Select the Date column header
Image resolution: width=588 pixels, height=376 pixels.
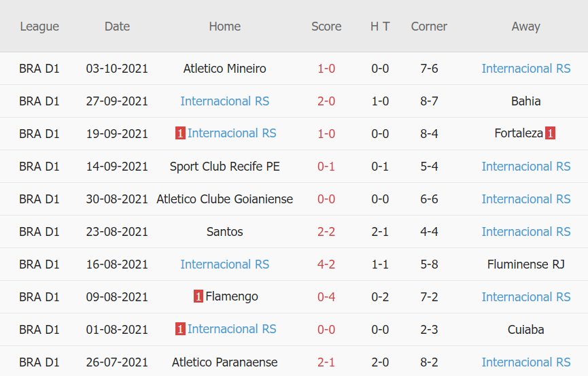pyautogui.click(x=117, y=27)
